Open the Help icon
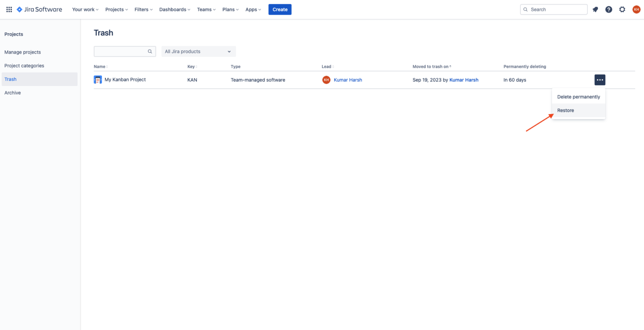 pos(608,9)
